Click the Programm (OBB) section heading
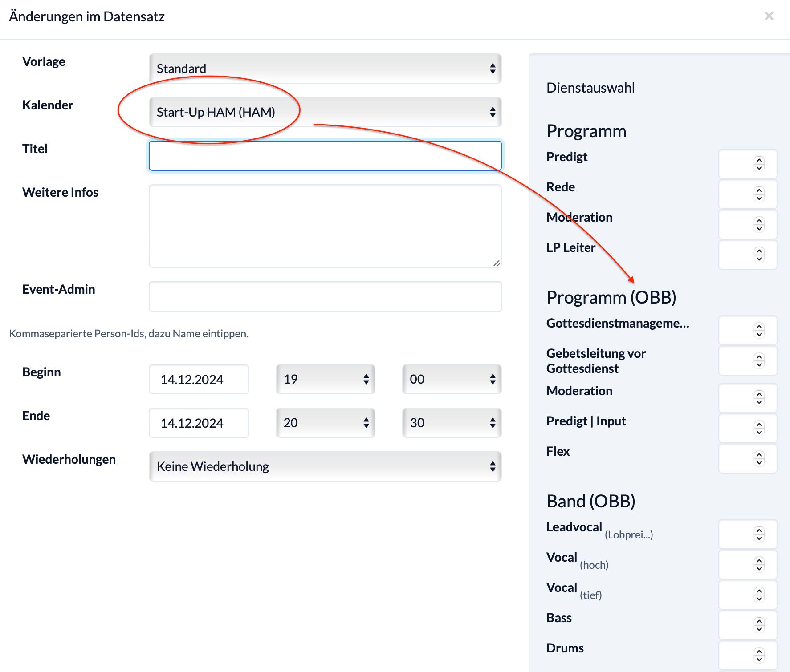 (611, 297)
